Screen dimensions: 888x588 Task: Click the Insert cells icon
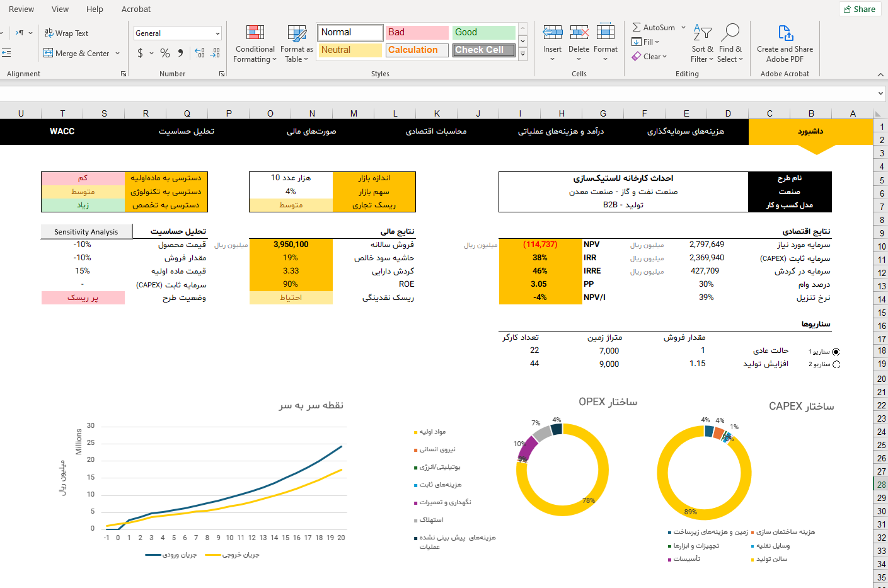click(x=552, y=33)
